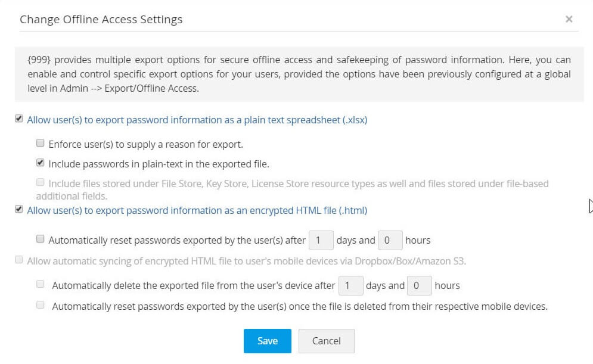Click the days field for resetting exported passwords
This screenshot has height=364, width=593.
click(x=321, y=241)
